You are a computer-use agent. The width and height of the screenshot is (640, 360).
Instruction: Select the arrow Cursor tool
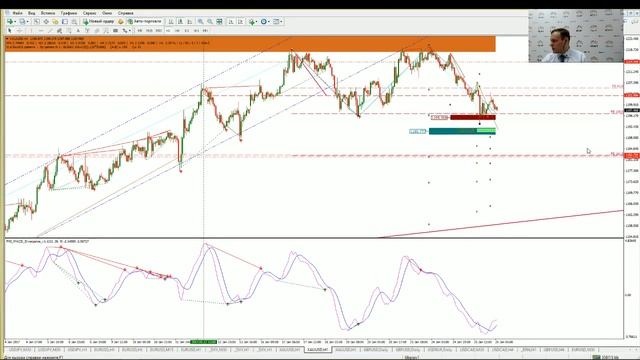(10, 31)
